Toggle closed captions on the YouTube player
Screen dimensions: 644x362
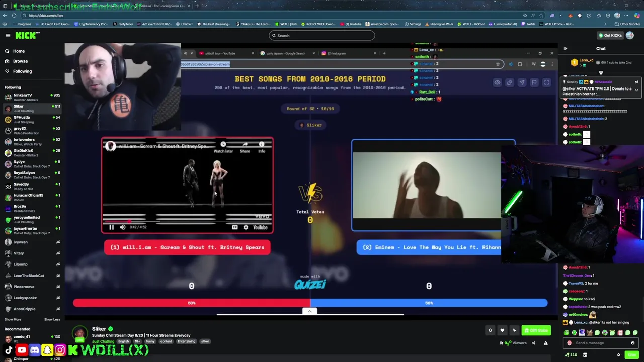[x=234, y=227]
